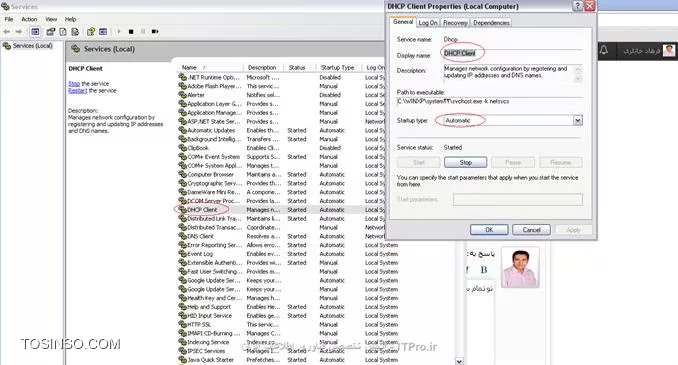
Task: Click gear icon of DNS Client service
Action: 182,236
